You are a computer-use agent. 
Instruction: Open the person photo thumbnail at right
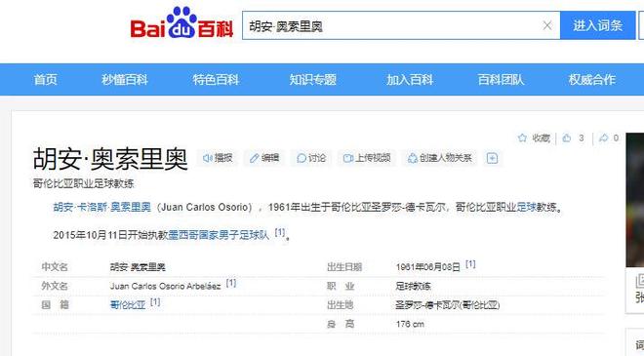pyautogui.click(x=635, y=200)
